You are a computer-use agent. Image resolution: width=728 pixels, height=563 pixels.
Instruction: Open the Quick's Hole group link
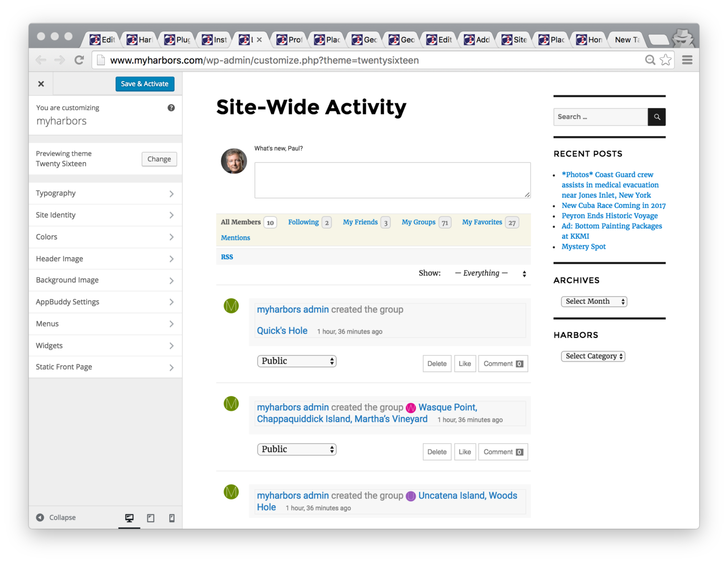(x=282, y=331)
